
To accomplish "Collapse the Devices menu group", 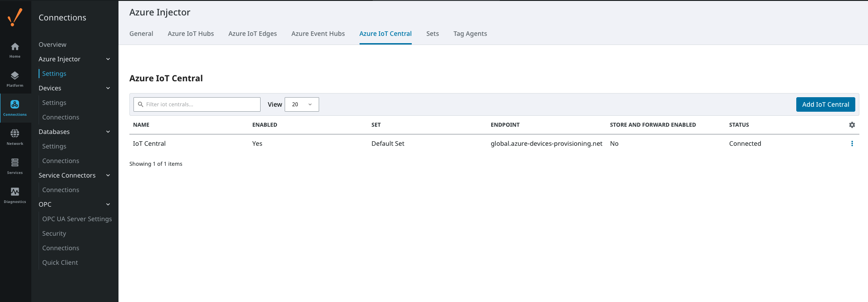I will click(x=108, y=88).
